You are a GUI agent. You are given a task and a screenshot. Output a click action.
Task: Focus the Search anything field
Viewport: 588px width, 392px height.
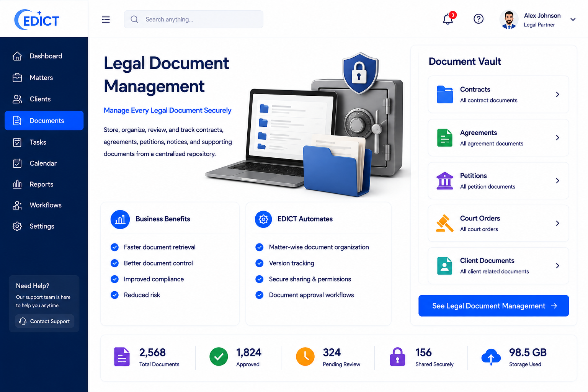194,19
